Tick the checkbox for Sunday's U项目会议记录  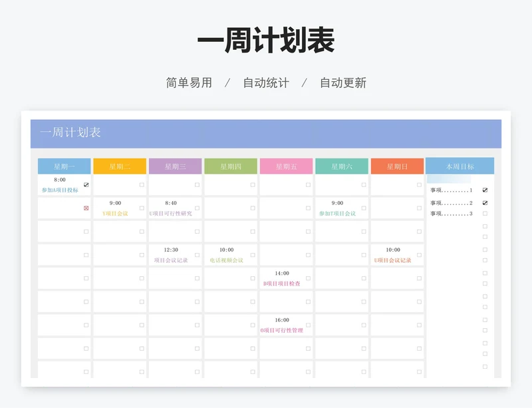(x=420, y=255)
